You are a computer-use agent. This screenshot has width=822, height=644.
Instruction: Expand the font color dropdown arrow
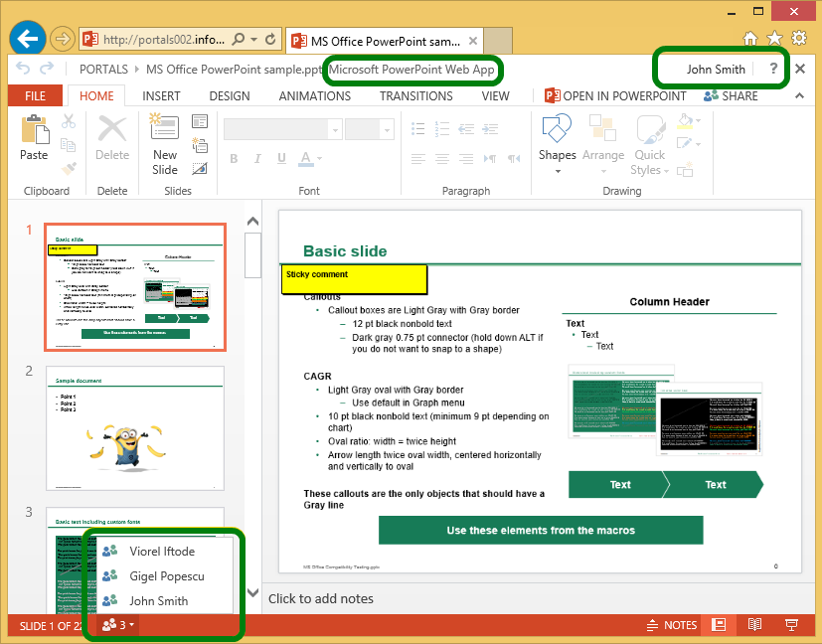tap(319, 158)
